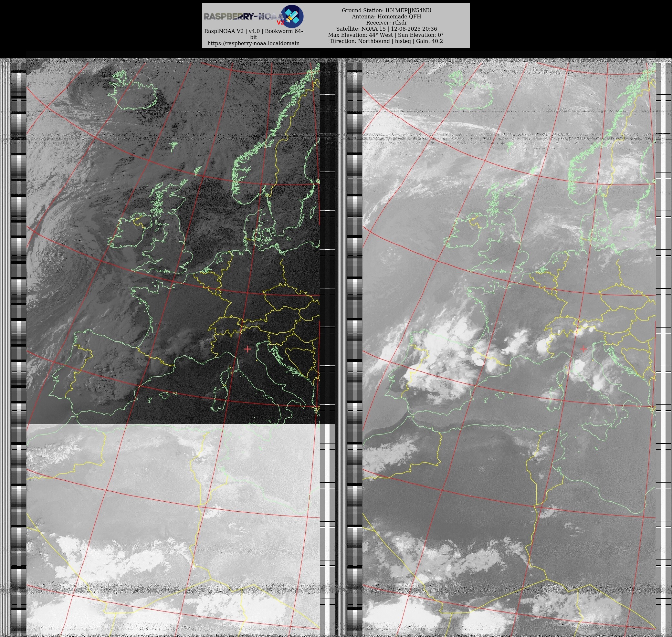The height and width of the screenshot is (637, 672).
Task: Select the 'RaspiNOAA V2 | v4.0 | Bookworm 64-bit' text
Action: pos(253,34)
